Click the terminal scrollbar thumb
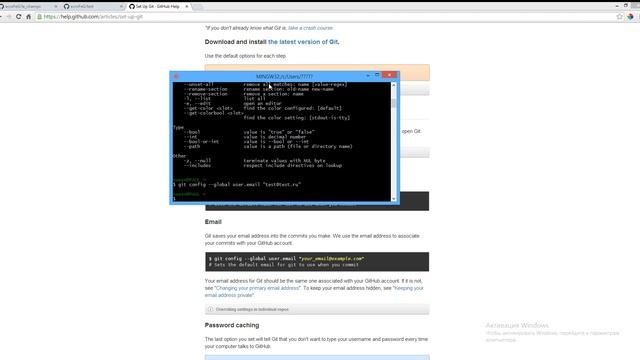The height and width of the screenshot is (360, 640). [394, 103]
